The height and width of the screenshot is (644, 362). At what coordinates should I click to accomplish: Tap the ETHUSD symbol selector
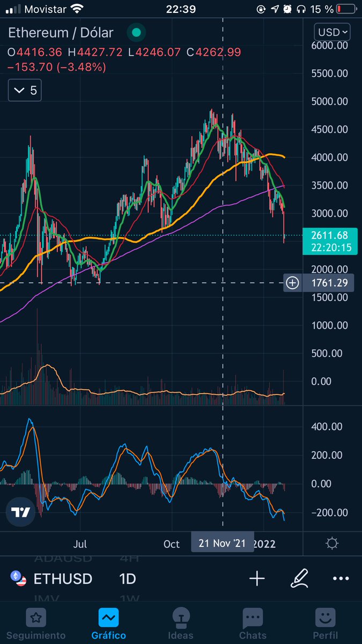tap(63, 579)
